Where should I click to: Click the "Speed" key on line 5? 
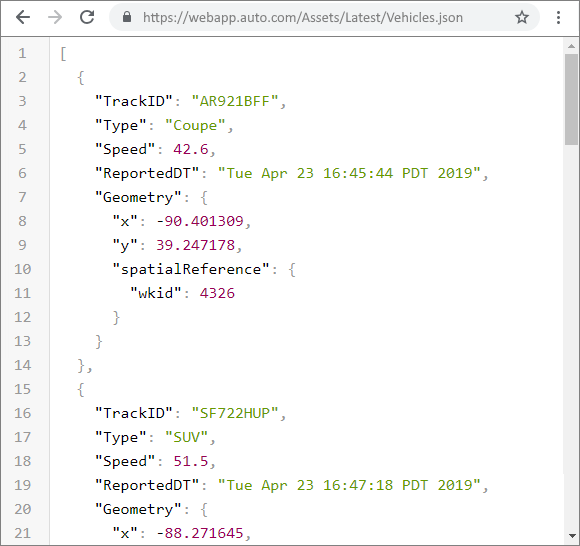tap(125, 149)
